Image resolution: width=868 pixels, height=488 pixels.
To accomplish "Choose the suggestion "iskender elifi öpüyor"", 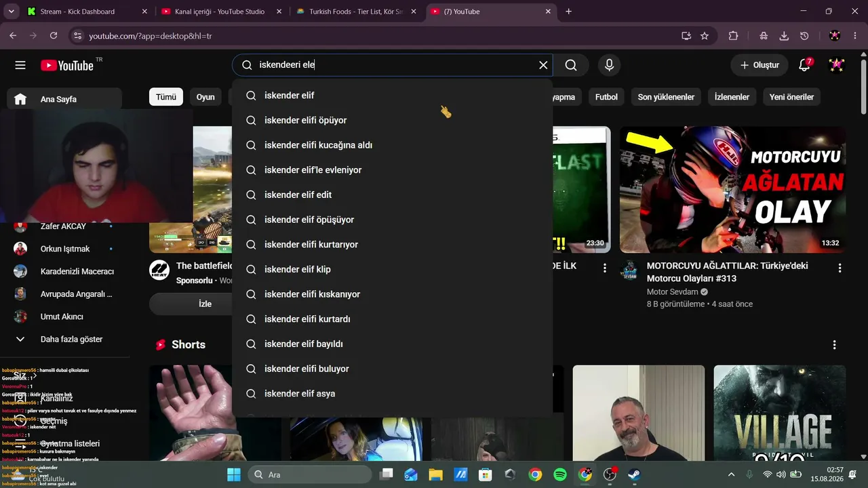I will (392, 120).
